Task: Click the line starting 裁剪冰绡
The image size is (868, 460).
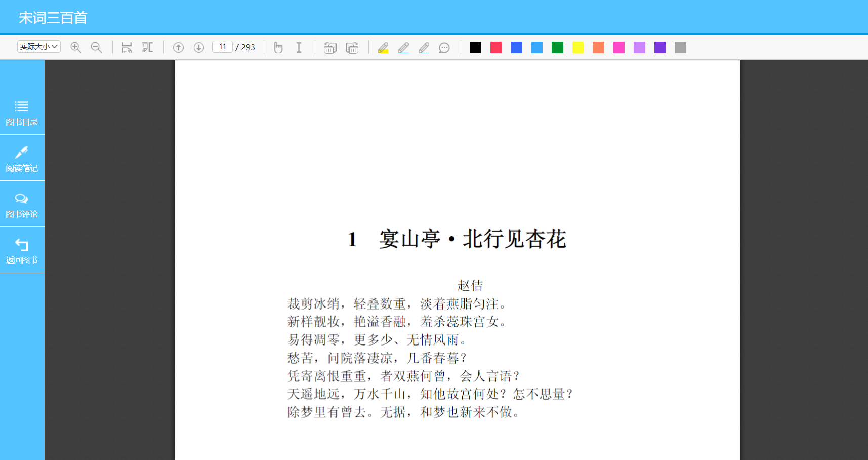Action: [397, 304]
